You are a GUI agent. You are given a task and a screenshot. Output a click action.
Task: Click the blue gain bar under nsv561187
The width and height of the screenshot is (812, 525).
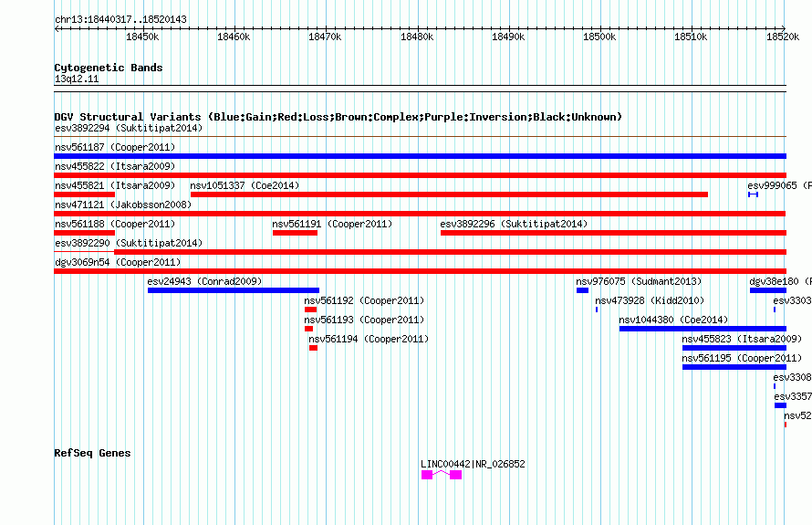pyautogui.click(x=420, y=156)
